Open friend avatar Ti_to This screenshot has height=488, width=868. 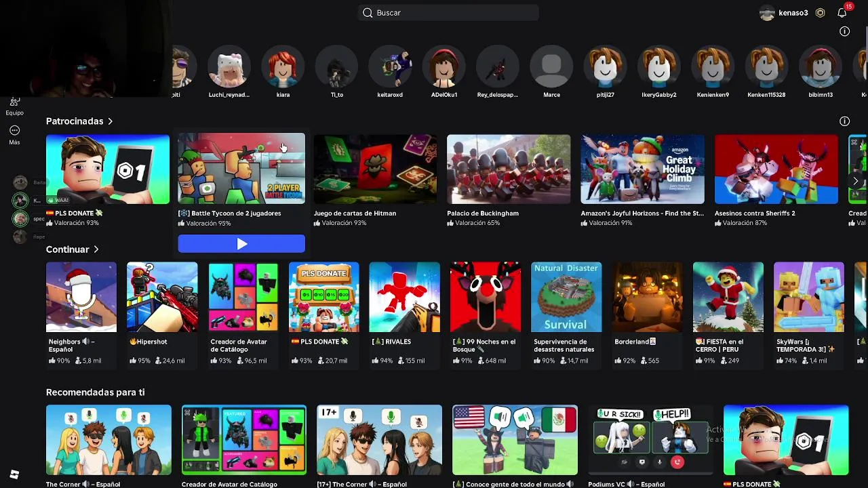[337, 68]
